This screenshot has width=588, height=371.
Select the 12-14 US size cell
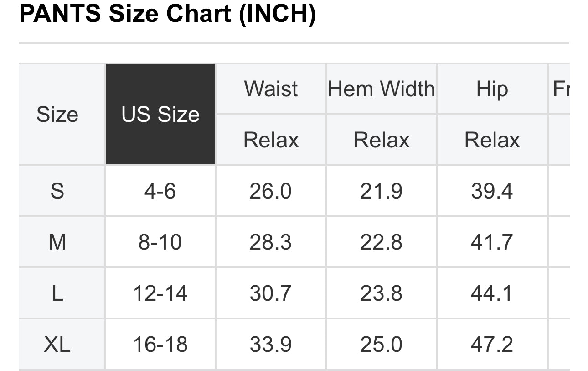[160, 293]
